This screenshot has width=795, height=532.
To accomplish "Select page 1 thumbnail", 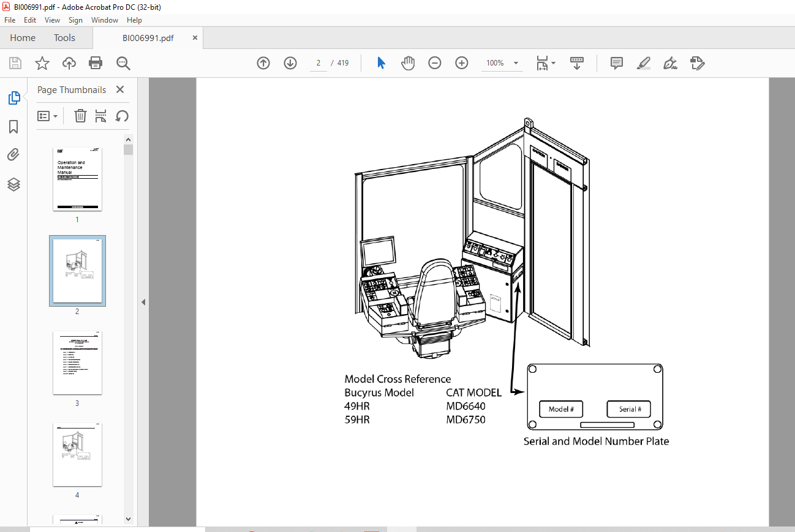I will (x=77, y=179).
